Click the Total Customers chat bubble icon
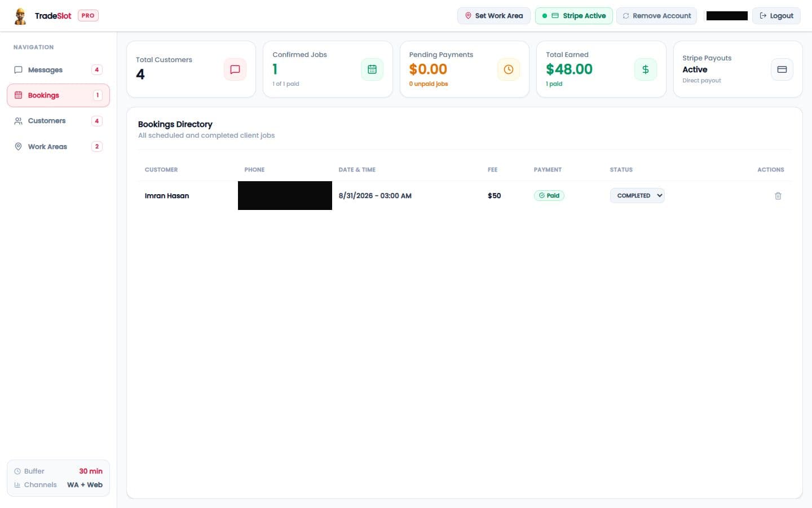Image resolution: width=812 pixels, height=508 pixels. [235, 69]
